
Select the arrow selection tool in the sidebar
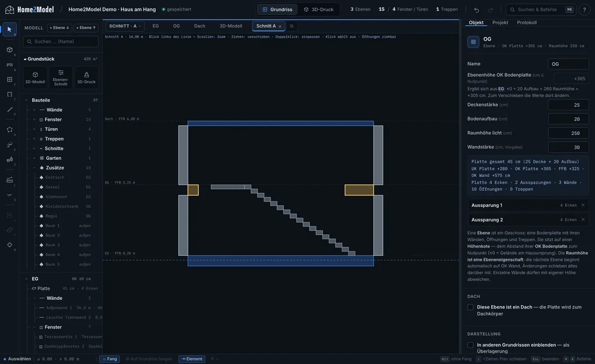(x=9, y=29)
